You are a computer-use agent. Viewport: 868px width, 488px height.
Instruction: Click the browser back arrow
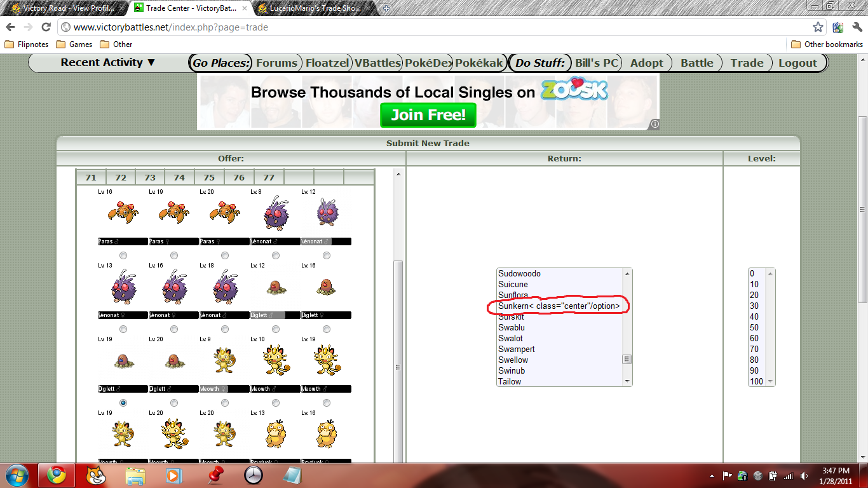[x=11, y=27]
